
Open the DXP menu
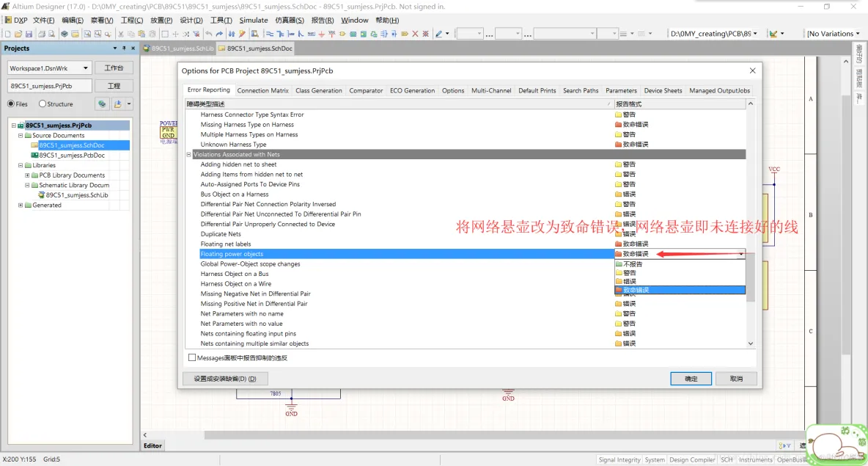pyautogui.click(x=17, y=20)
